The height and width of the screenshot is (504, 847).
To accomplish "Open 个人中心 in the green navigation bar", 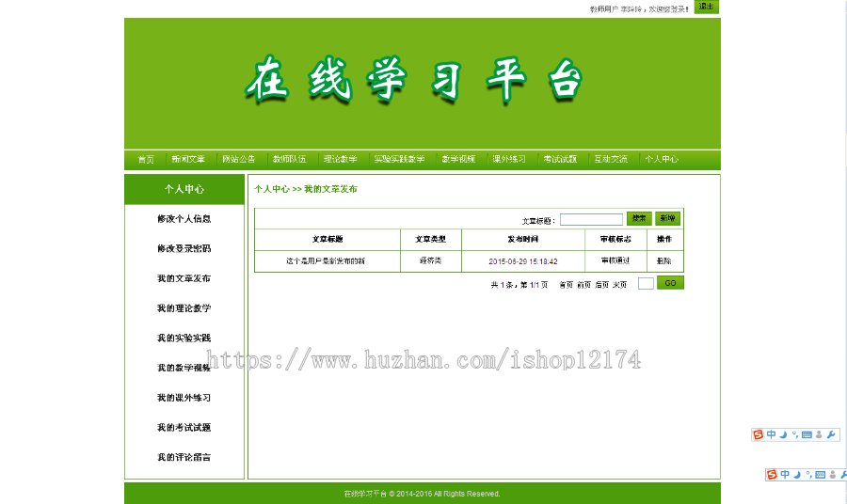I will coord(662,159).
